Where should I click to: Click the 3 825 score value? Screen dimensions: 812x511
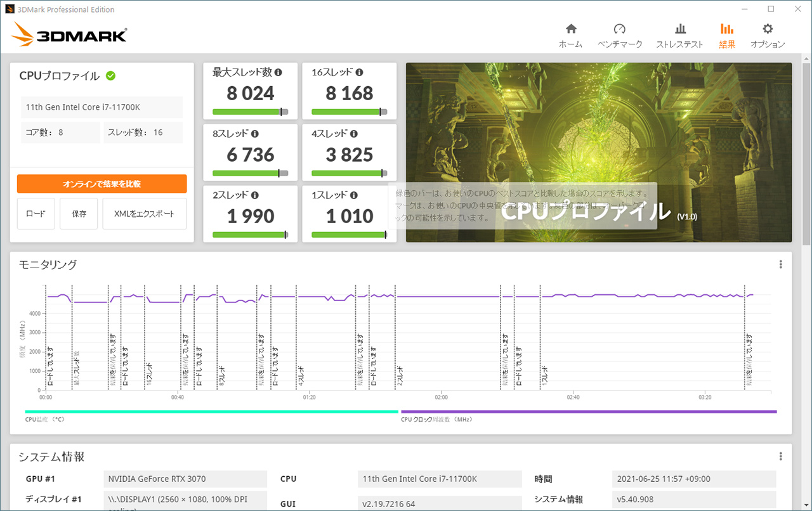350,155
